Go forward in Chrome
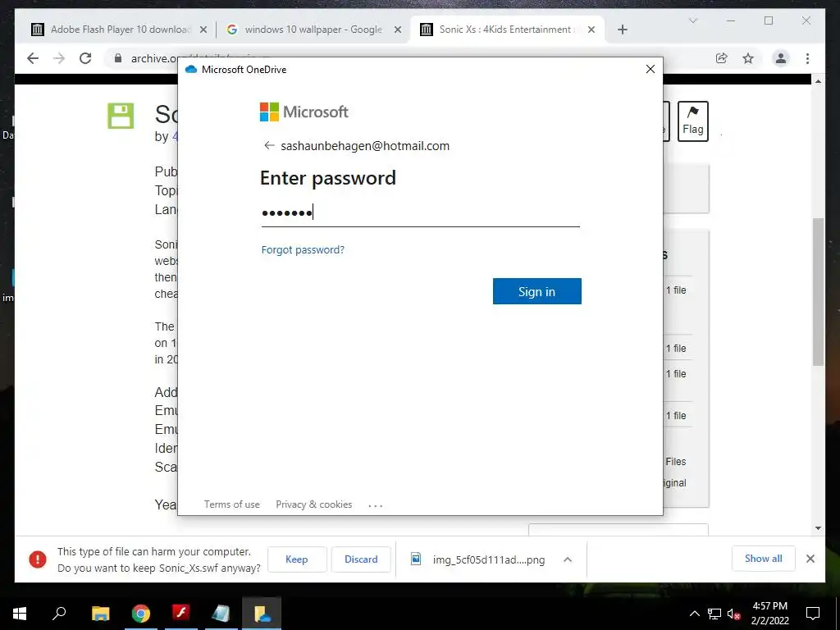Viewport: 840px width, 630px height. coord(59,58)
